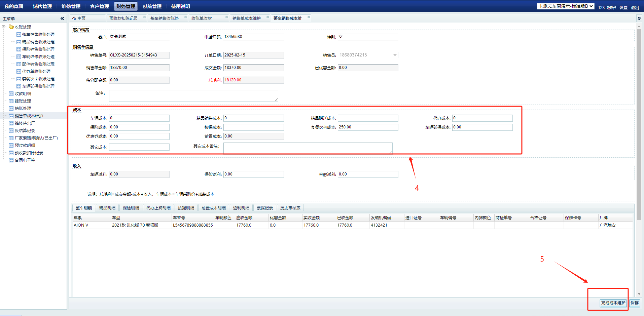
Task: Click the home icon on 主页 tab
Action: click(x=74, y=18)
